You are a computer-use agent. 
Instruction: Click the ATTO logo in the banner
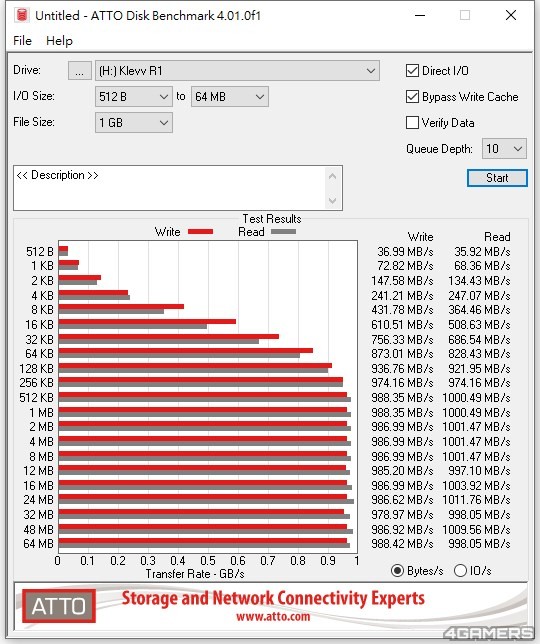tap(59, 606)
